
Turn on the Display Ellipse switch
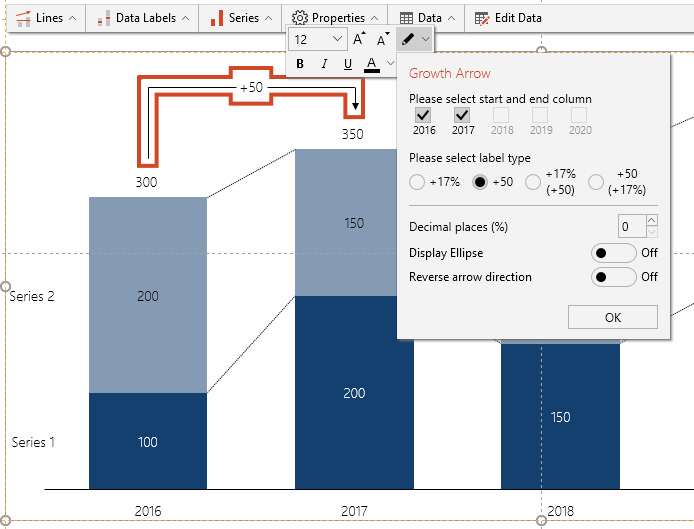pyautogui.click(x=613, y=252)
